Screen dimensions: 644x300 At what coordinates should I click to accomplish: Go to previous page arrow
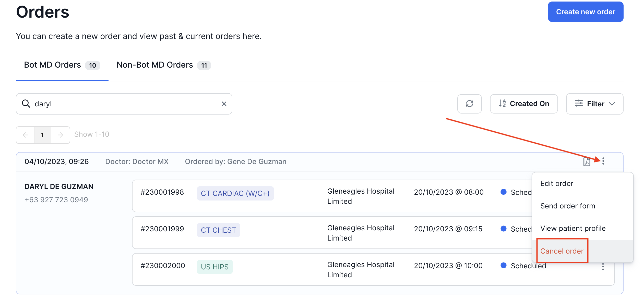pos(25,135)
